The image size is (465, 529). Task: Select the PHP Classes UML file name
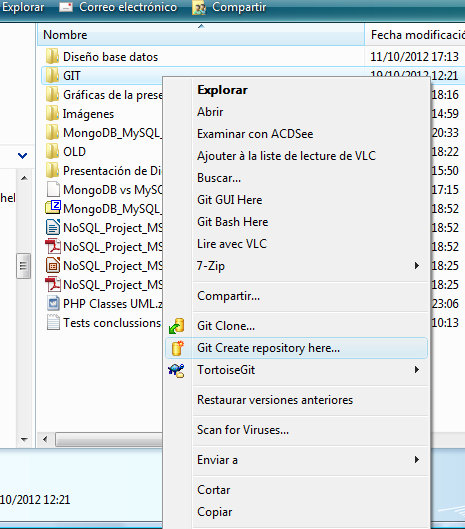pyautogui.click(x=113, y=304)
